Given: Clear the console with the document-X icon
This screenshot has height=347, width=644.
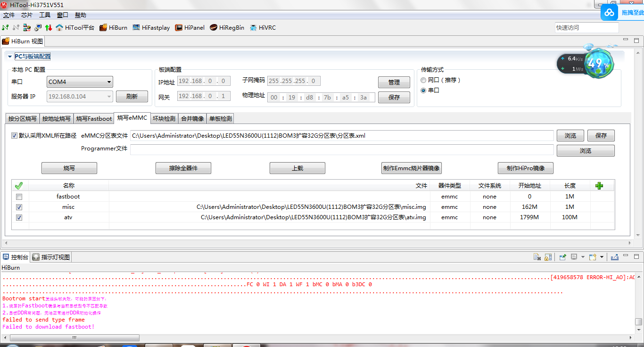Looking at the screenshot, I should point(537,257).
